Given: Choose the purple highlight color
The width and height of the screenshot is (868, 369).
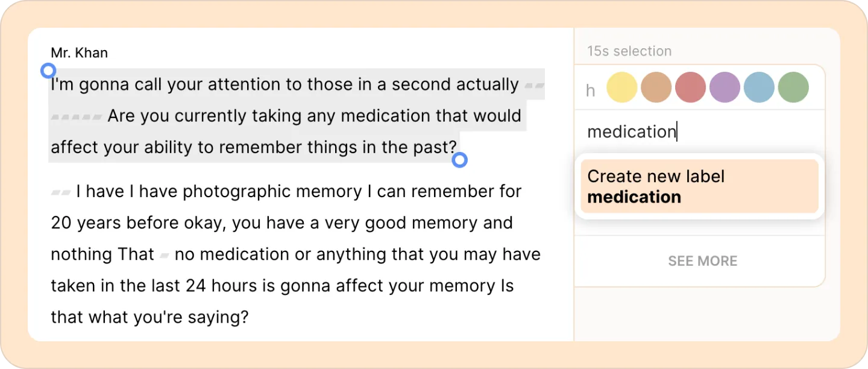Looking at the screenshot, I should tap(725, 87).
